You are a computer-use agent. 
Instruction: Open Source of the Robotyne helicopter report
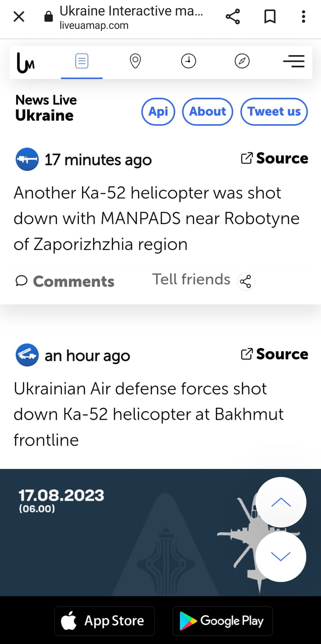274,158
